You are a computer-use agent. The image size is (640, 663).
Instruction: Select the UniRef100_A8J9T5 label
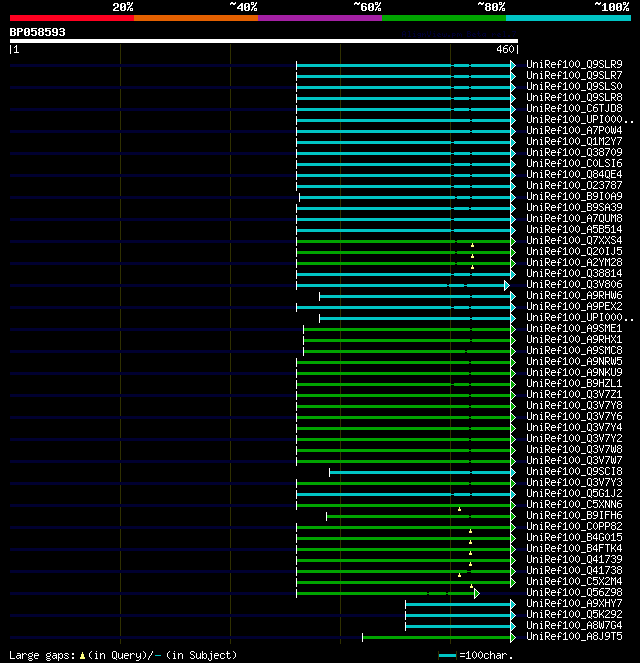[574, 636]
